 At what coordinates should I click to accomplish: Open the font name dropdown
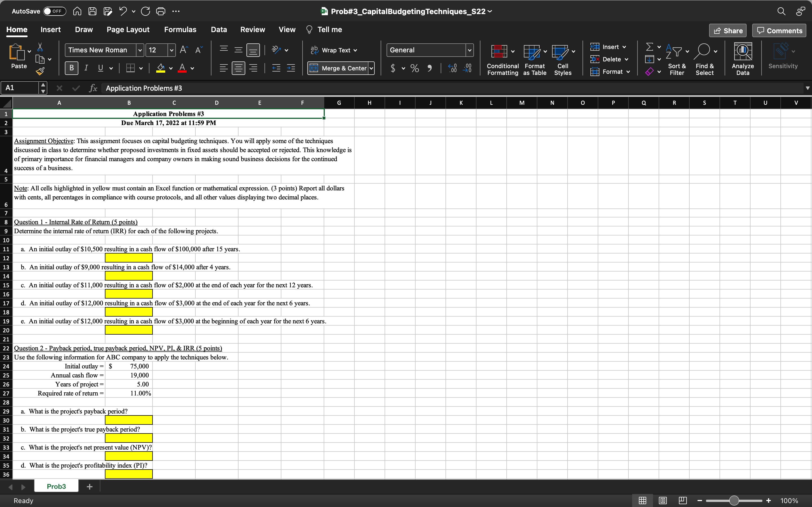click(140, 50)
